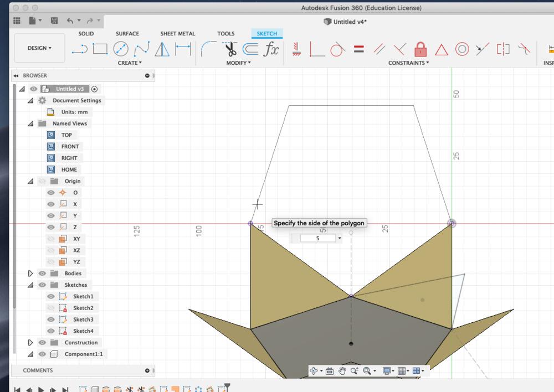Show the Untitled v3 document visibility eye

(x=33, y=89)
